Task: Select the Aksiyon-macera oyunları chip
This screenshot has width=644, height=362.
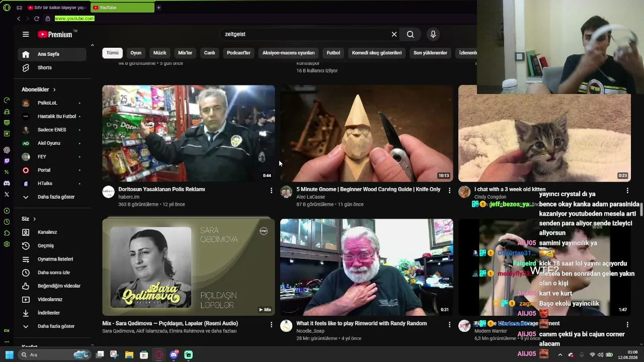Action: (288, 53)
